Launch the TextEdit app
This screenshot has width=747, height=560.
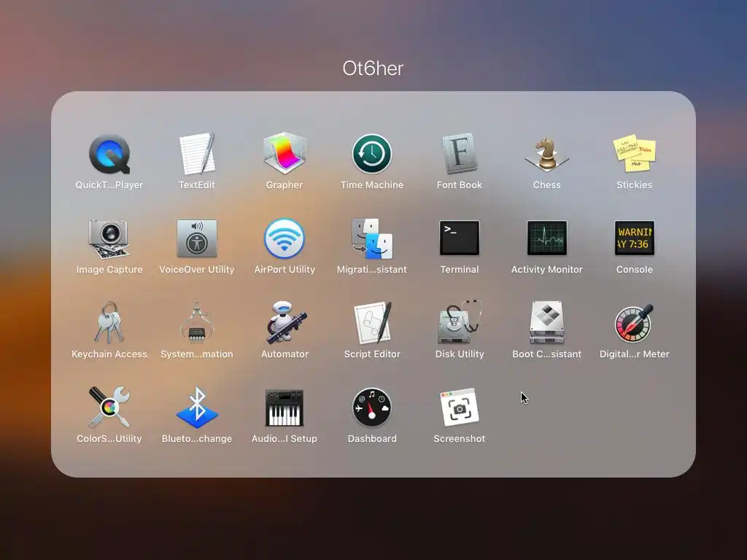197,155
